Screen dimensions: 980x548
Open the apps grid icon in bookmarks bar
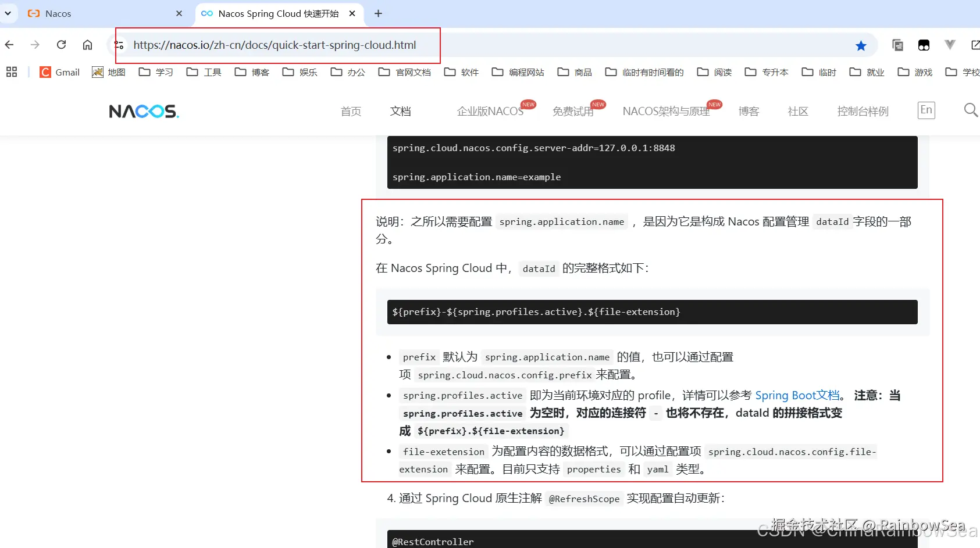click(12, 72)
